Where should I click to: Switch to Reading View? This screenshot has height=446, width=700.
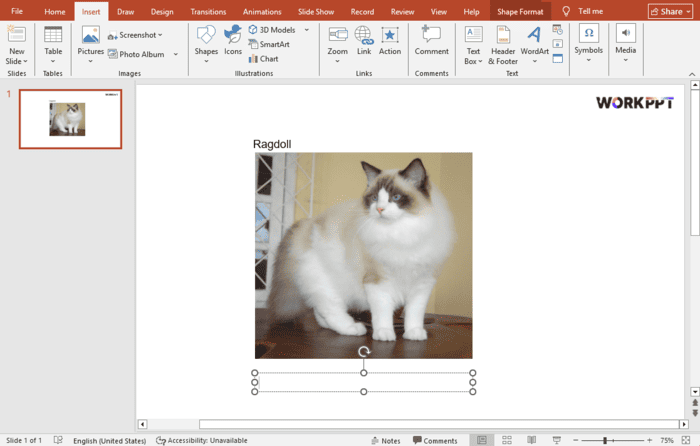click(531, 440)
